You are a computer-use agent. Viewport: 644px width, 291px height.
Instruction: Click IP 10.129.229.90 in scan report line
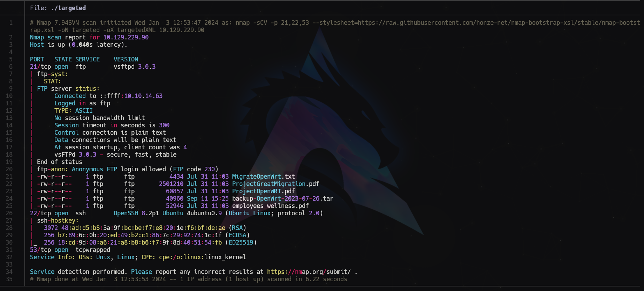tap(126, 37)
